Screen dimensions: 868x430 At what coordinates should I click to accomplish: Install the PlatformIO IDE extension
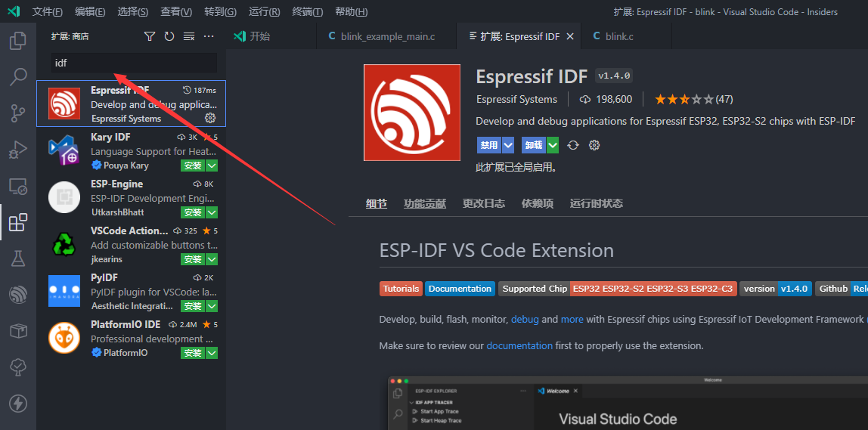click(x=193, y=353)
